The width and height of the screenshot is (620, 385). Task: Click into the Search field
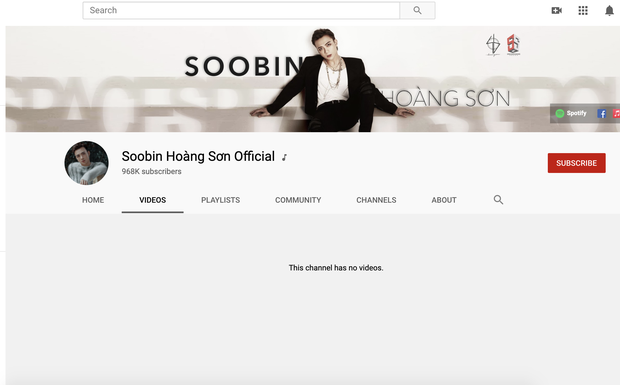pos(241,10)
